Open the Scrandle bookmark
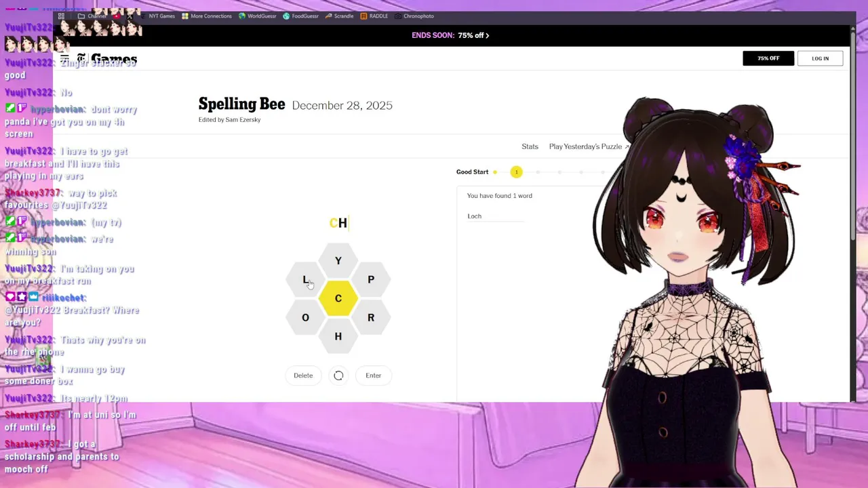 [339, 16]
